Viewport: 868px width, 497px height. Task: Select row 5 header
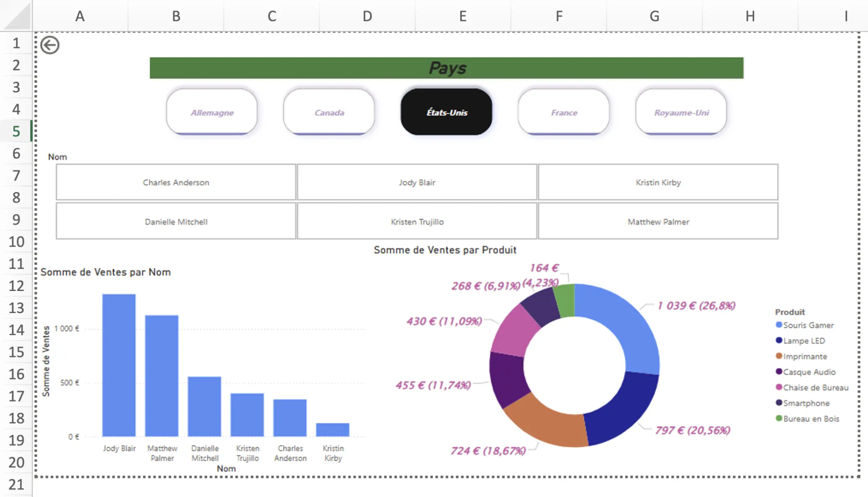coord(16,131)
